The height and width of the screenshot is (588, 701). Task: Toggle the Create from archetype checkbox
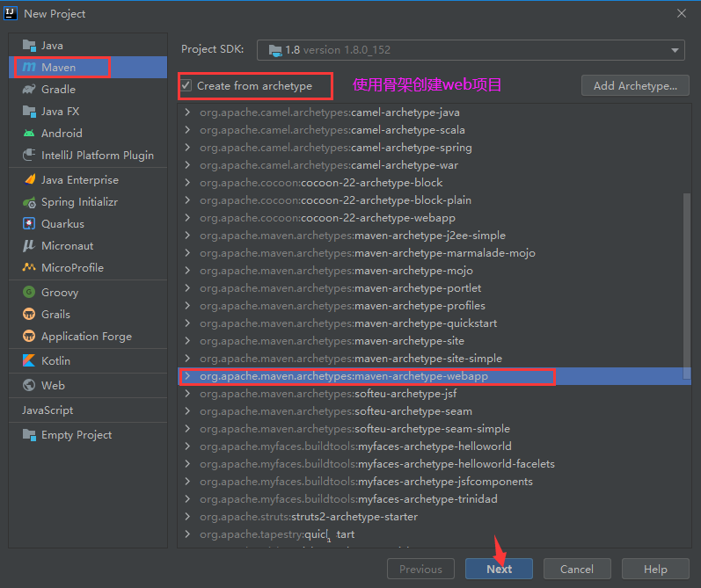[186, 85]
